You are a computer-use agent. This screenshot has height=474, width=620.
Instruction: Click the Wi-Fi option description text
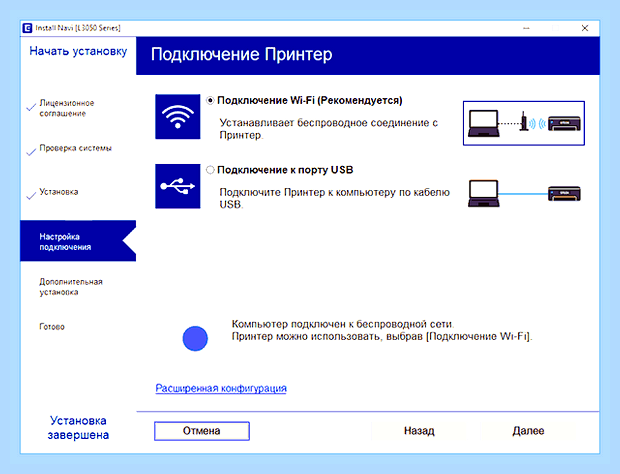pos(329,129)
